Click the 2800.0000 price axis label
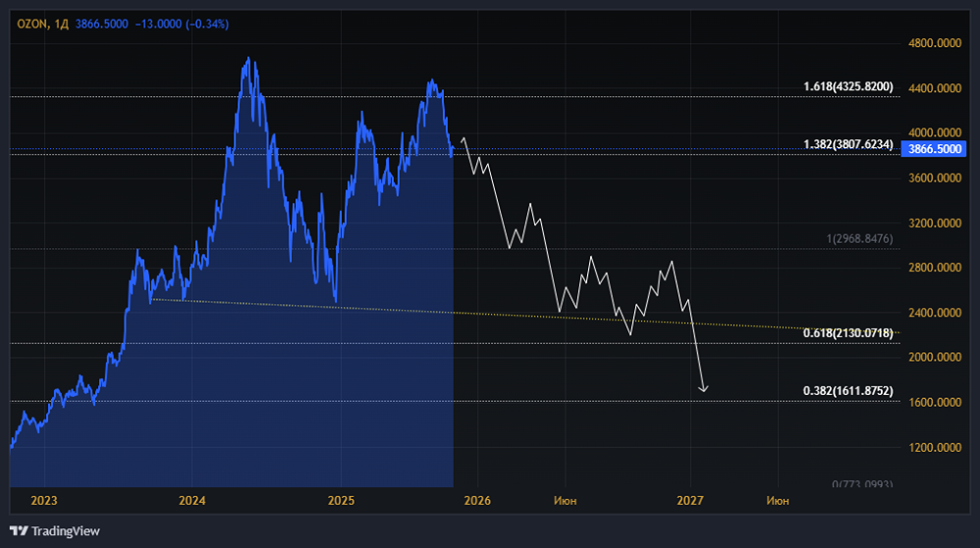Image resolution: width=980 pixels, height=548 pixels. [934, 268]
